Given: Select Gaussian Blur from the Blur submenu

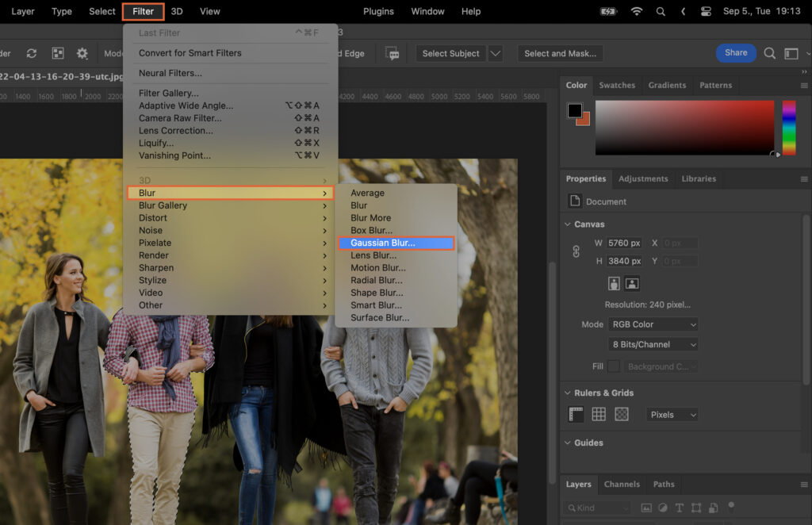Looking at the screenshot, I should coord(396,243).
